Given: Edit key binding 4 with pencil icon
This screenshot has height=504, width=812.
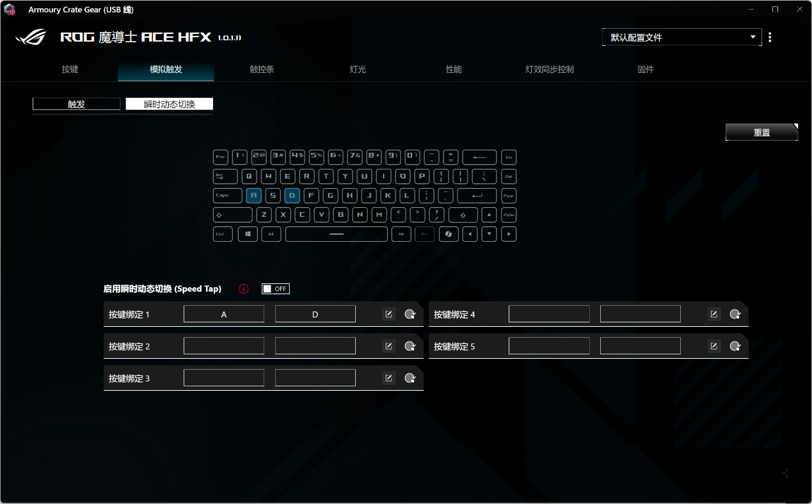Looking at the screenshot, I should (713, 314).
